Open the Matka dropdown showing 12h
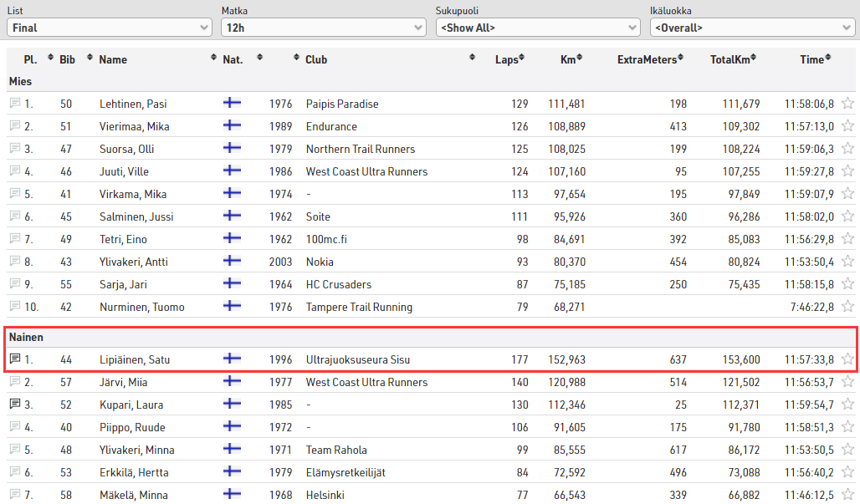860x504 pixels. [323, 28]
